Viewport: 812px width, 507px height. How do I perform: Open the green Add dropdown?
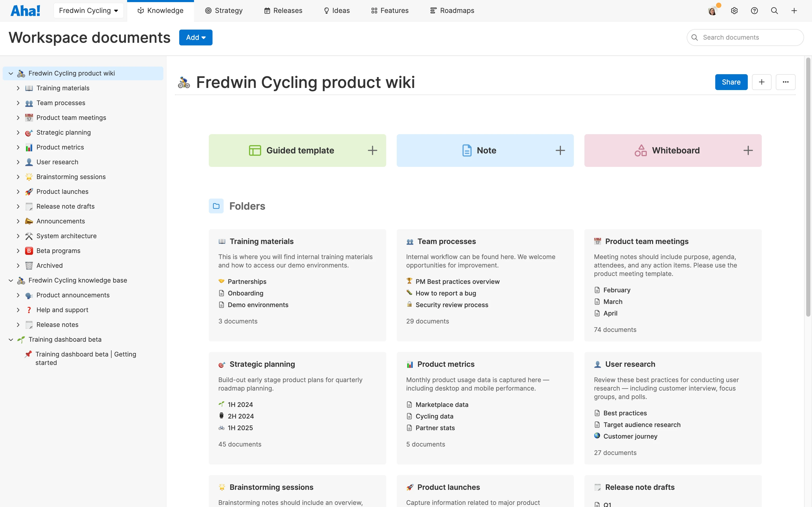tap(196, 37)
